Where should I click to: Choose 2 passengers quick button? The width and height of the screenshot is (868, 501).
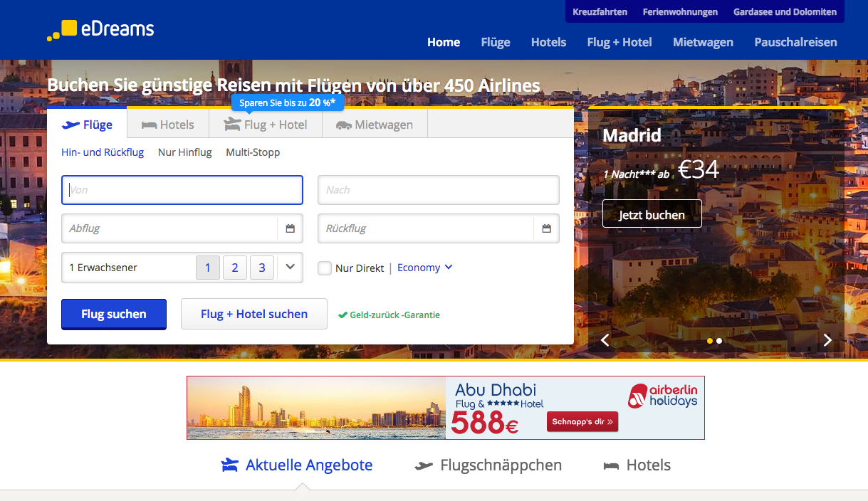pos(235,268)
